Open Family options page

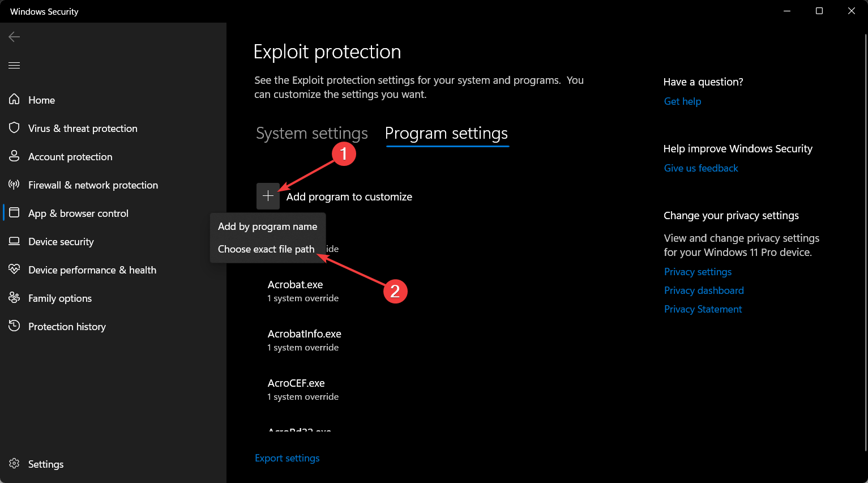click(60, 298)
